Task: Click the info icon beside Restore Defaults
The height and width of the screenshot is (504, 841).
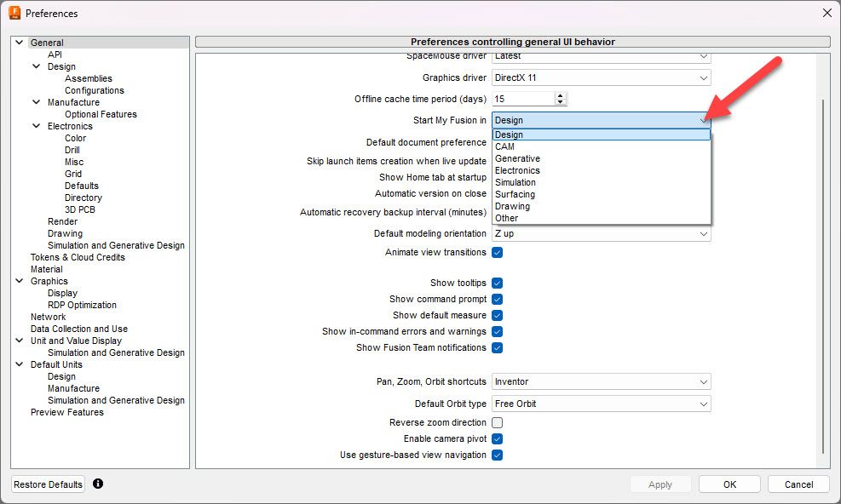Action: 98,484
